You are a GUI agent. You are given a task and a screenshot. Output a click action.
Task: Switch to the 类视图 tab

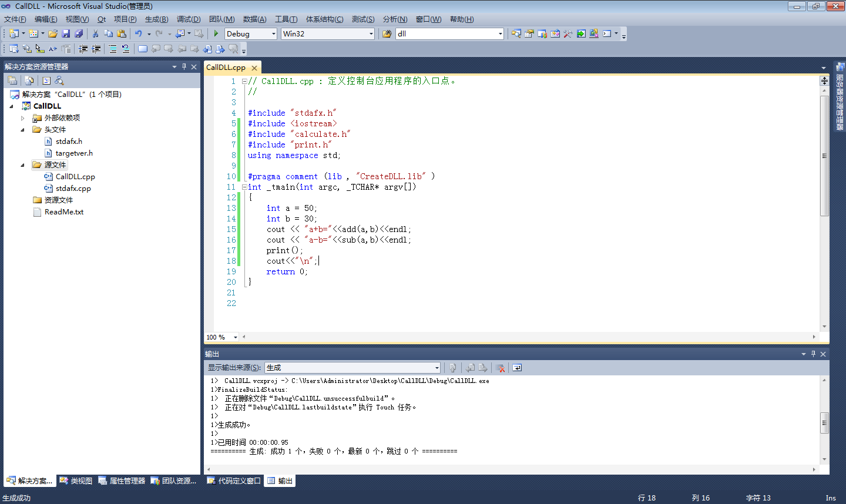[x=76, y=481]
